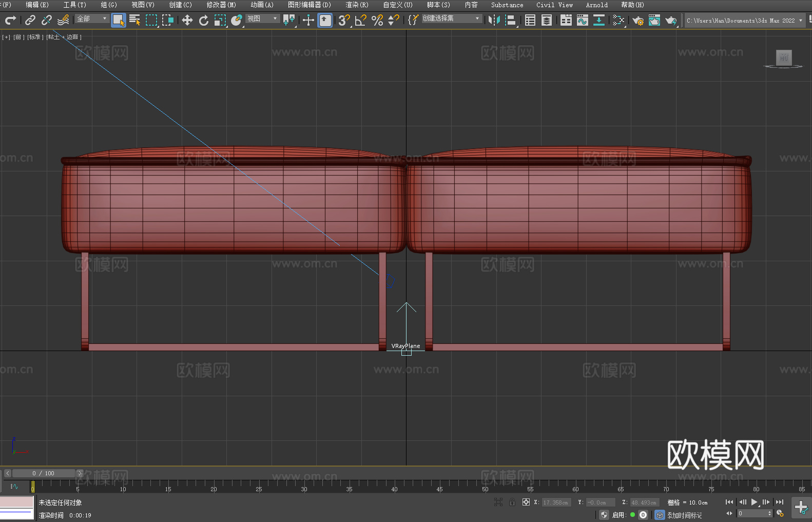Click the 0 / 100 time slider handle

[x=44, y=473]
